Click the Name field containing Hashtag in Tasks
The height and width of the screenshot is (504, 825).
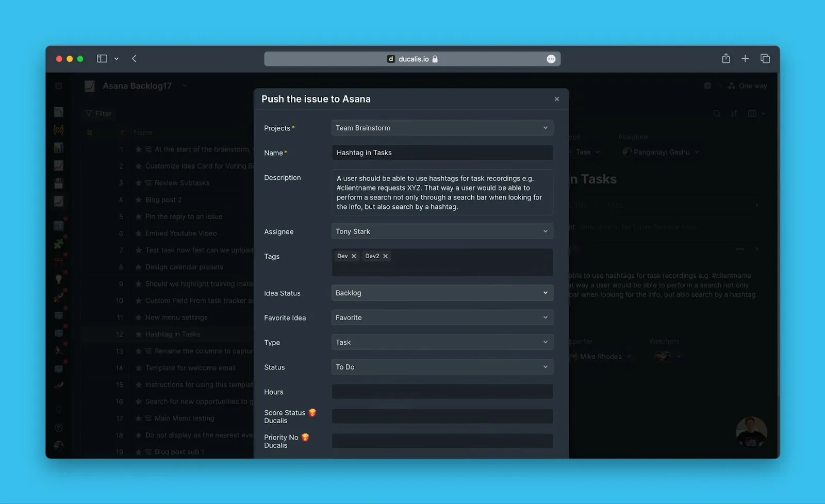(442, 153)
